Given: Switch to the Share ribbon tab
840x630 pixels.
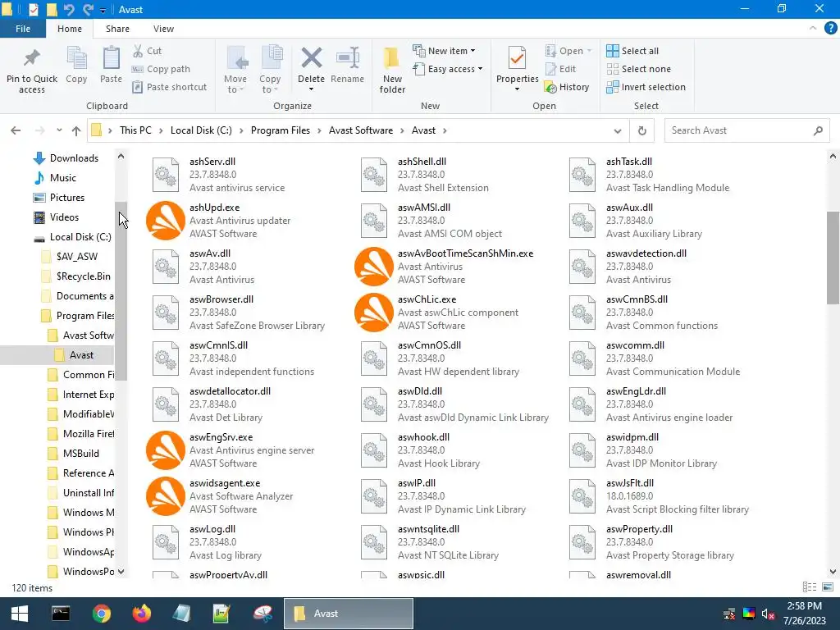Looking at the screenshot, I should click(117, 29).
